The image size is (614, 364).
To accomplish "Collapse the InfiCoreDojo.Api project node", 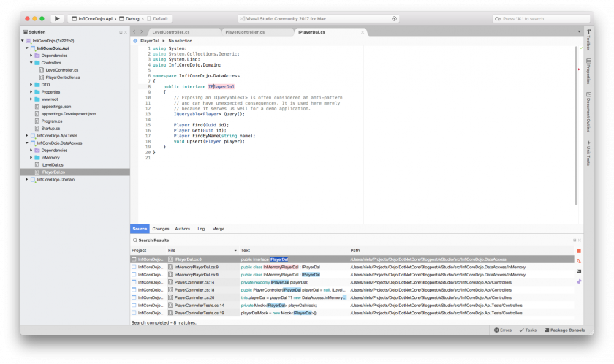I will click(26, 48).
